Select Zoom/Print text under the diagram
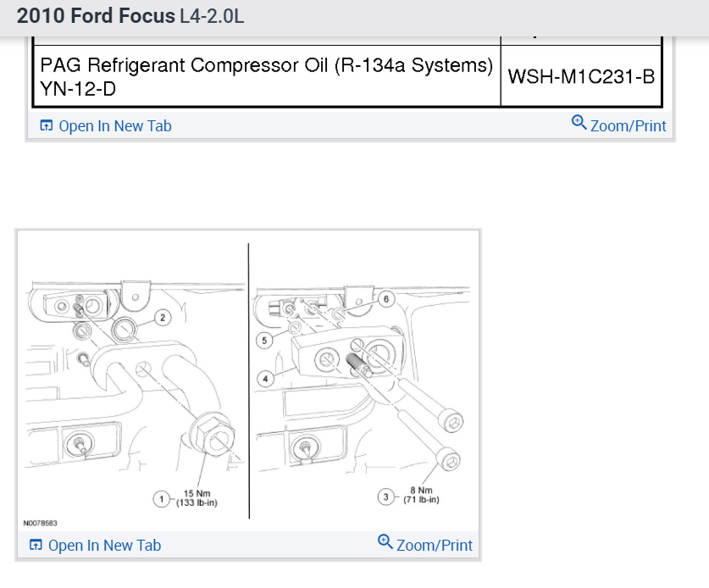This screenshot has width=709, height=588. coord(435,546)
